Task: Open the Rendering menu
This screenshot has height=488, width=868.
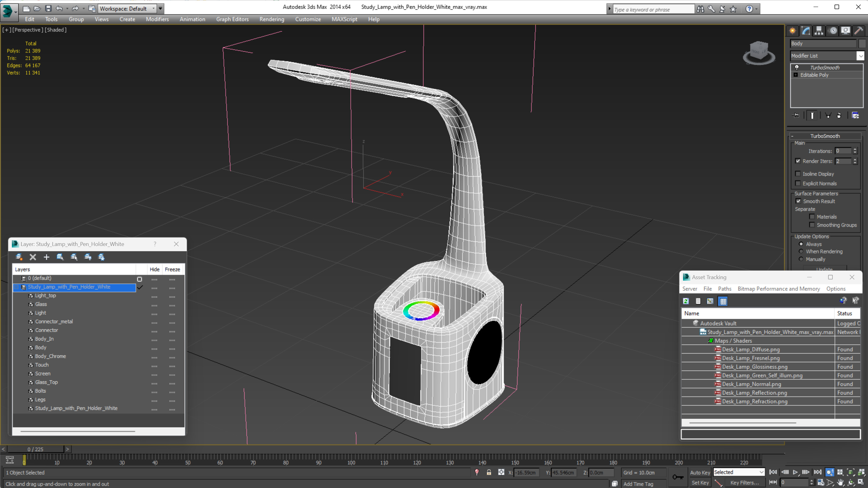Action: click(x=272, y=19)
